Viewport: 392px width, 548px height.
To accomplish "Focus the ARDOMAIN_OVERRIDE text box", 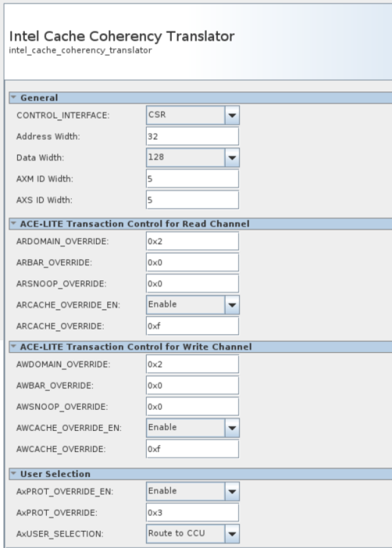I will point(192,241).
